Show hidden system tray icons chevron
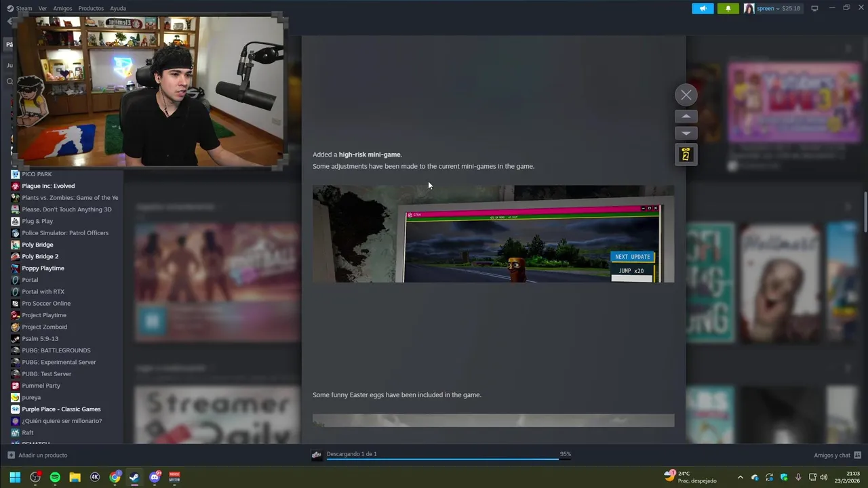Screen dimensions: 868x488 740,477
